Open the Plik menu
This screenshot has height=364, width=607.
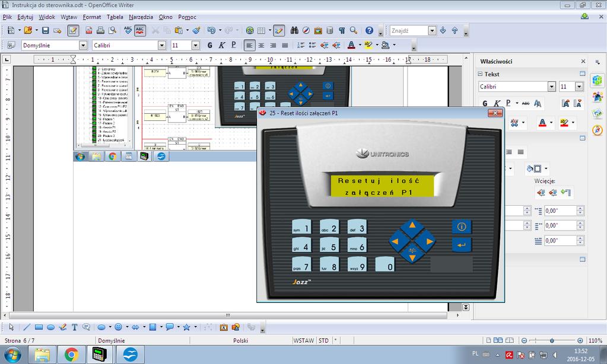7,17
